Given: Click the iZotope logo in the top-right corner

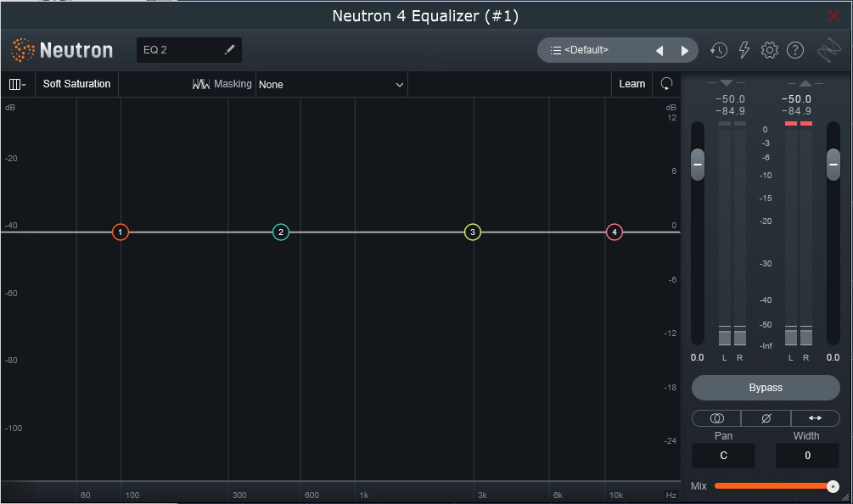Looking at the screenshot, I should click(829, 50).
